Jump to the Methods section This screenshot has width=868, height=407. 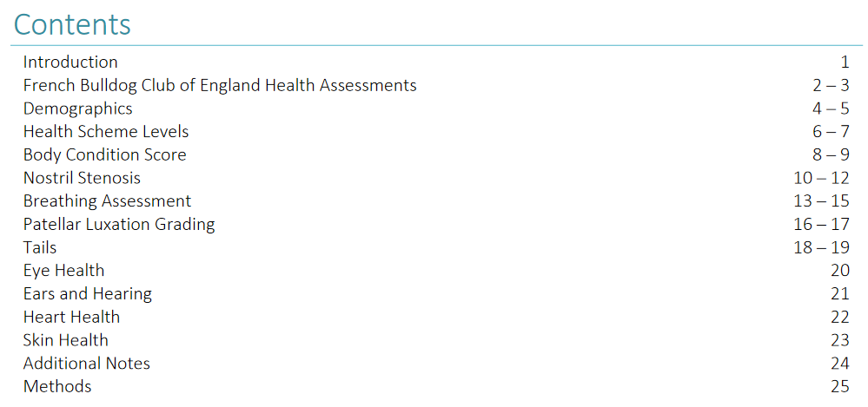(x=57, y=386)
